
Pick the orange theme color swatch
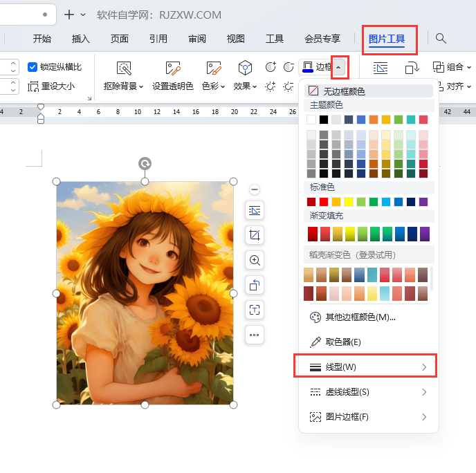(x=374, y=119)
